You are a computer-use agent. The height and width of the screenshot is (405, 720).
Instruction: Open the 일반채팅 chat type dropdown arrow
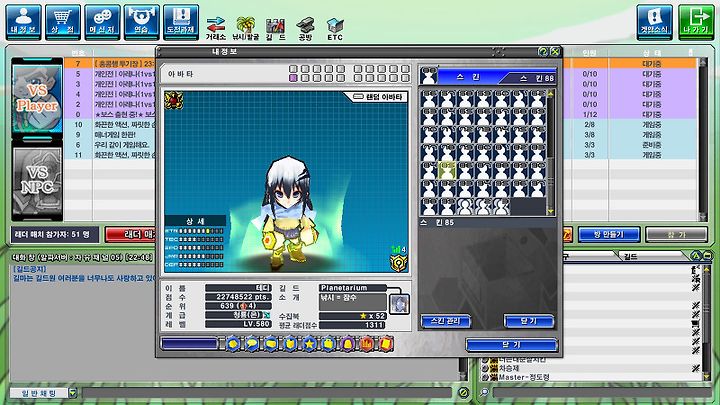73,393
